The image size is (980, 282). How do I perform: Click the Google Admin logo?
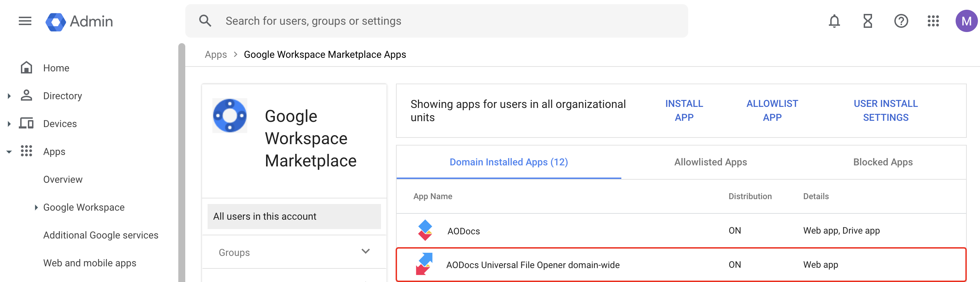point(79,21)
